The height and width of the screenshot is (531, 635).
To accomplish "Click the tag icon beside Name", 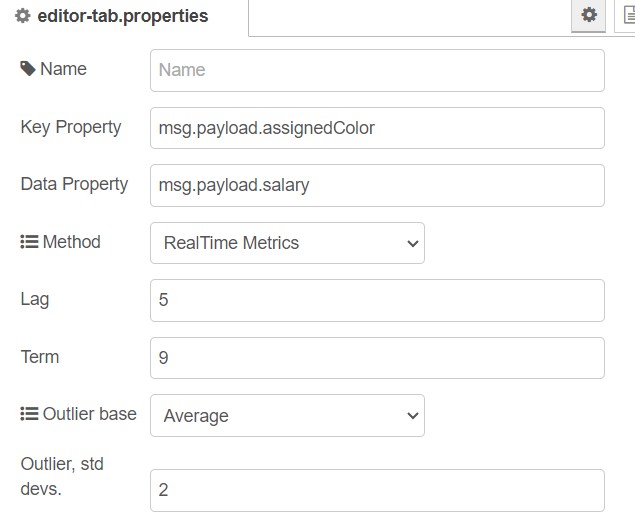I will 28,69.
